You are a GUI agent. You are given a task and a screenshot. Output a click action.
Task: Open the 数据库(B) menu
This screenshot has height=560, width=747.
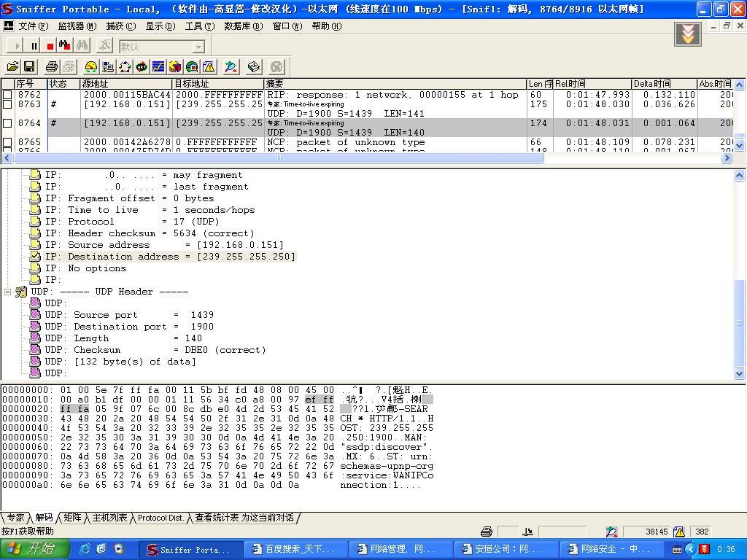click(x=244, y=26)
